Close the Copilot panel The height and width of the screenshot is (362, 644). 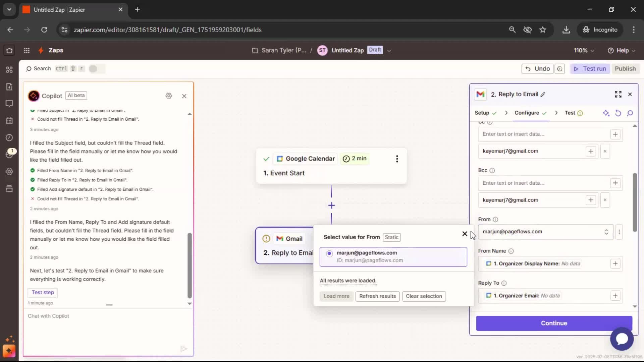184,96
